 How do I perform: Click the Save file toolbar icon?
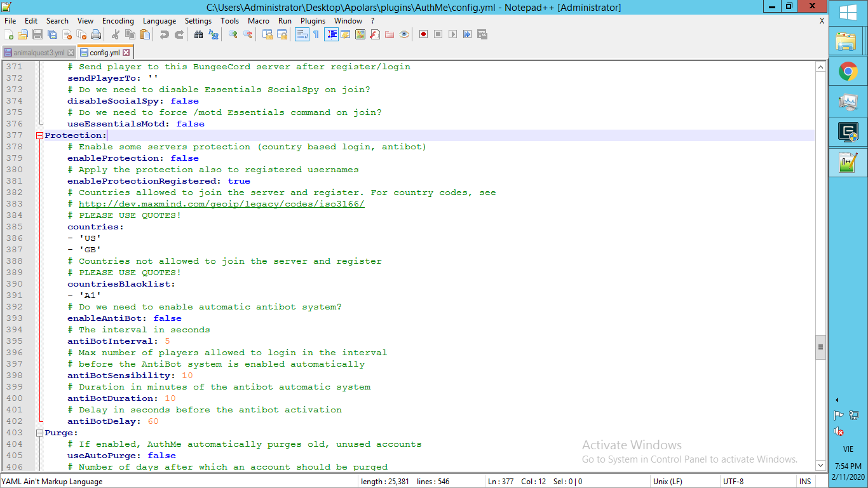[x=37, y=34]
